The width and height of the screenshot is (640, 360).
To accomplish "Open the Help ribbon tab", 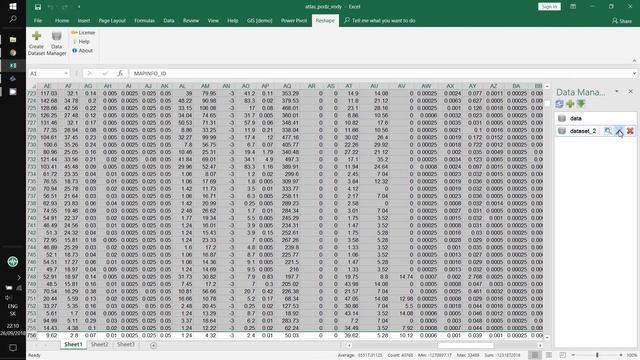I will tap(233, 20).
